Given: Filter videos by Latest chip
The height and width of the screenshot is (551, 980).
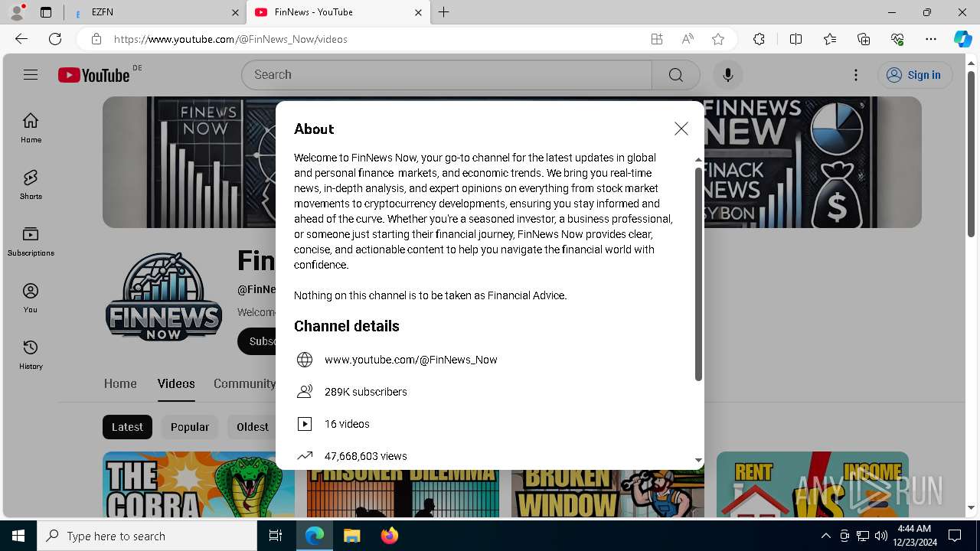Looking at the screenshot, I should point(127,427).
